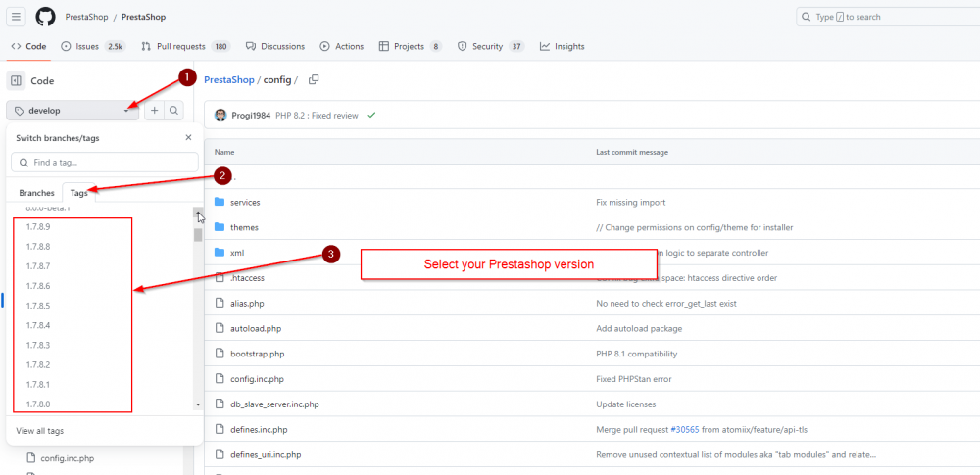This screenshot has height=475, width=980.
Task: Switch to the Insights tab
Action: (562, 46)
